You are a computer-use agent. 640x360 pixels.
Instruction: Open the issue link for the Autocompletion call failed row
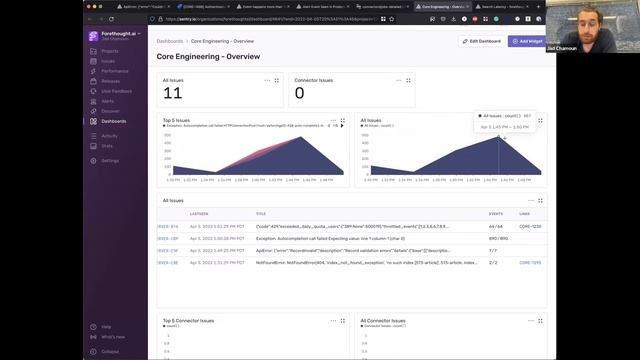[x=168, y=238]
